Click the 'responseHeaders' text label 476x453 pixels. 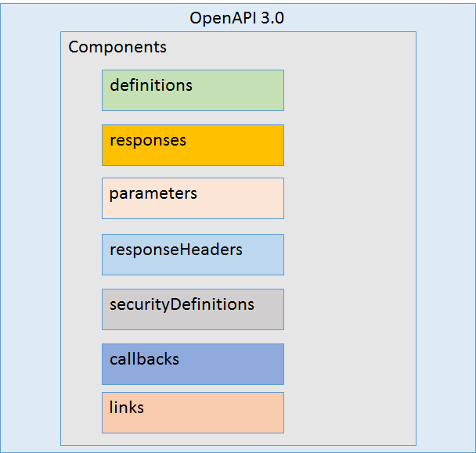point(176,250)
